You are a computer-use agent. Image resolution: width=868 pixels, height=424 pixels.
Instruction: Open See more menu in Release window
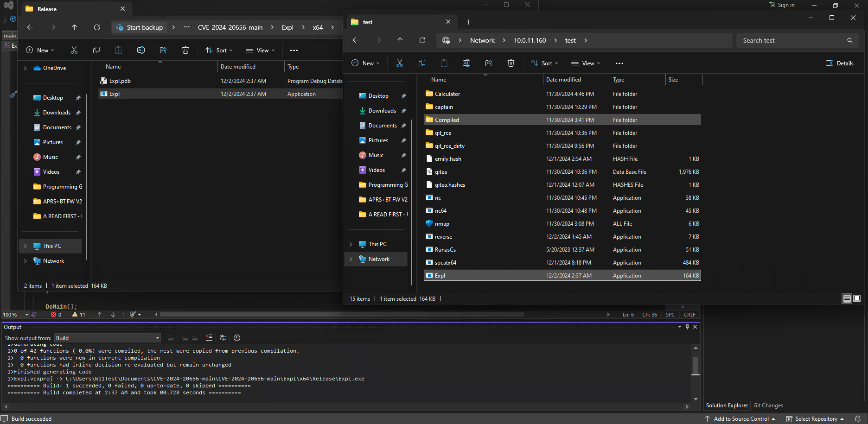tap(294, 50)
